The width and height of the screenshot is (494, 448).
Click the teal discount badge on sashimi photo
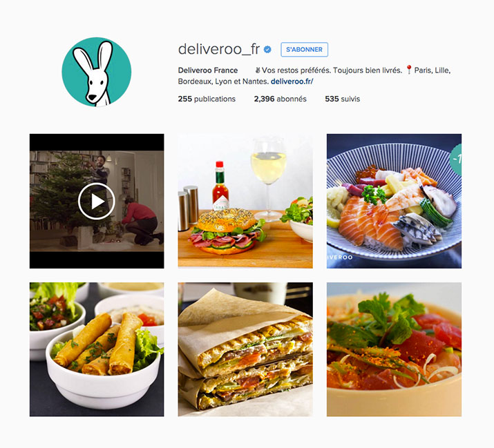tap(456, 159)
